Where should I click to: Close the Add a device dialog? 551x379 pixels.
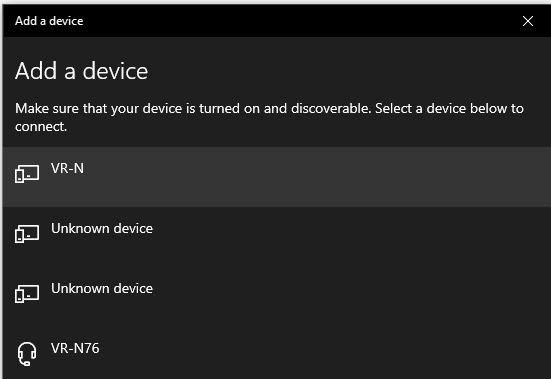tap(527, 21)
